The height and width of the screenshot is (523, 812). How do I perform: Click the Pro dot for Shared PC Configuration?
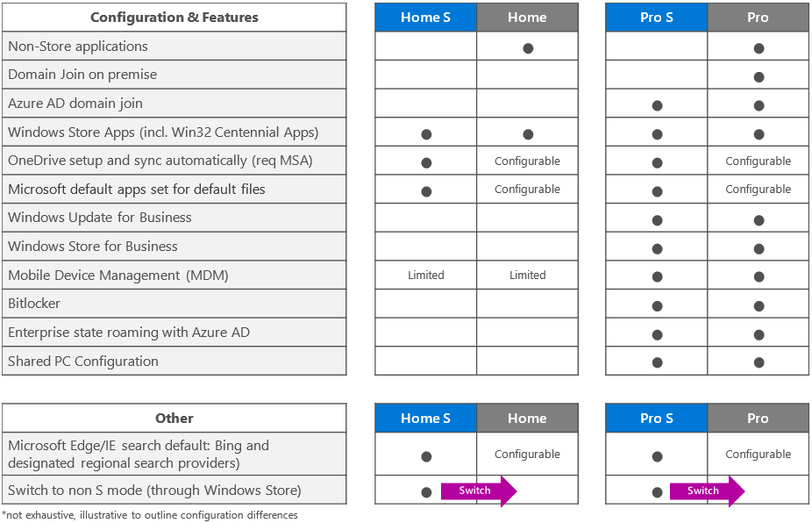point(759,363)
